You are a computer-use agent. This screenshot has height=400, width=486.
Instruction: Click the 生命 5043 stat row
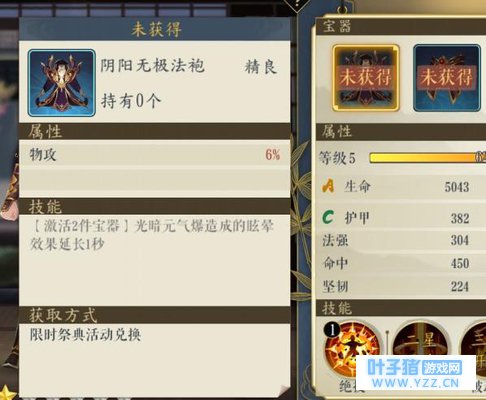coord(401,186)
